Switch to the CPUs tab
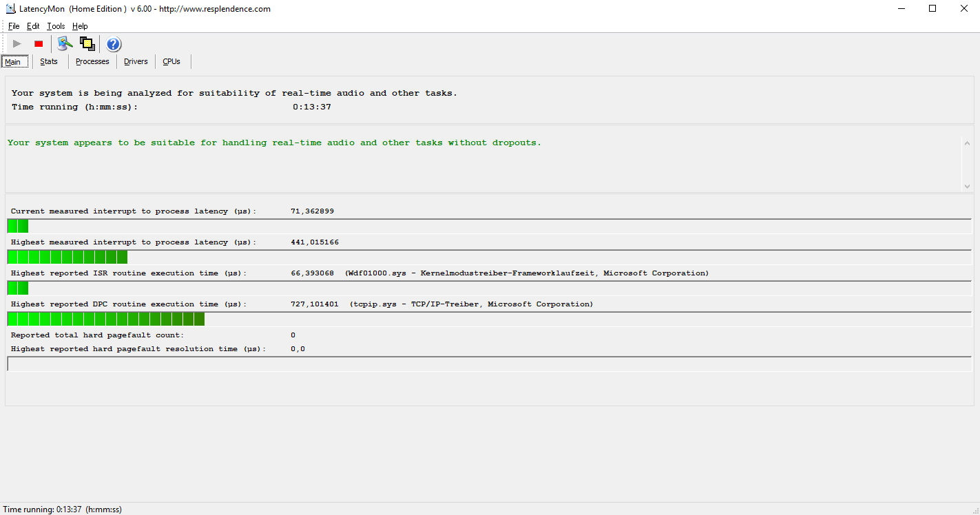 [x=171, y=62]
